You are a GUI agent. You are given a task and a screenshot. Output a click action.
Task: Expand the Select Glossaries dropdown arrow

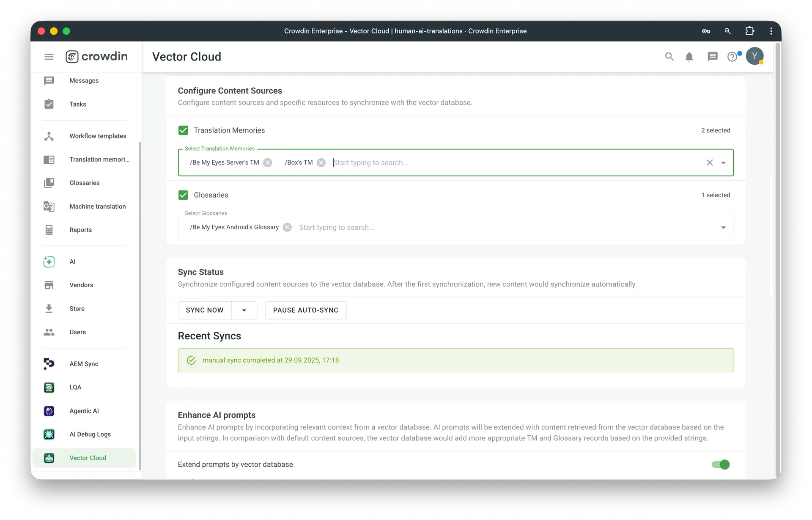coord(723,228)
